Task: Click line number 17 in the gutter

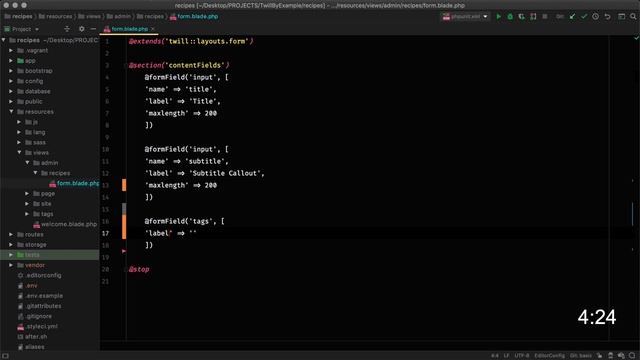Action: click(105, 233)
